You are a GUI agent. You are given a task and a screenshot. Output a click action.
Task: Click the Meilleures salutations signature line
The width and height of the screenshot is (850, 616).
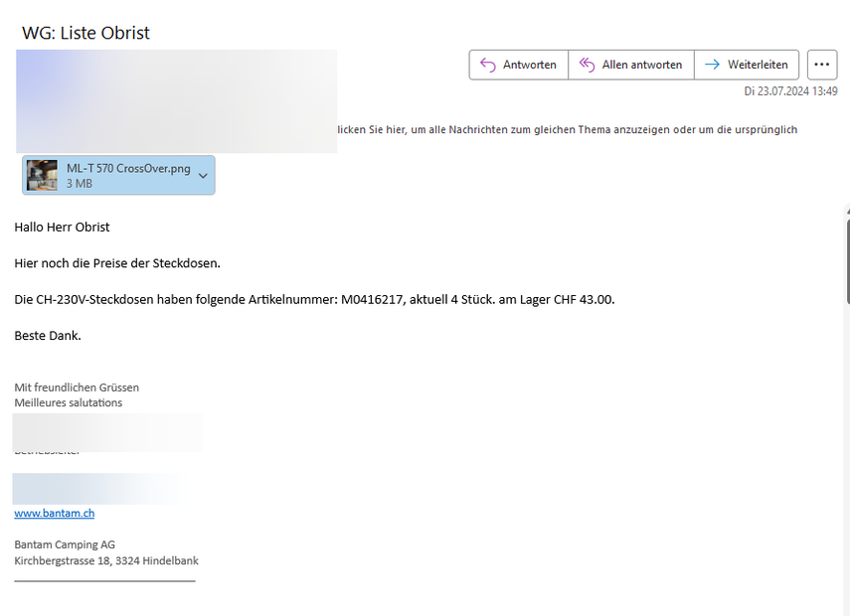pyautogui.click(x=68, y=402)
